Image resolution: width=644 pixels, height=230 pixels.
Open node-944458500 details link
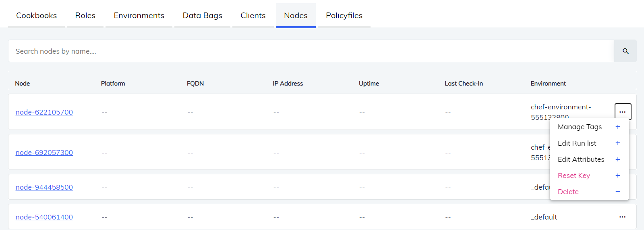point(44,187)
